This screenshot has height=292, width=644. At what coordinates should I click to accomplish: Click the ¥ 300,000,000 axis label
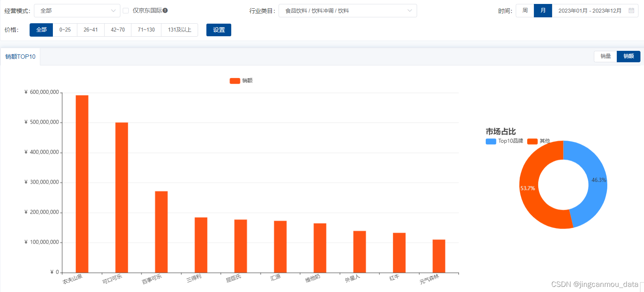coord(42,182)
